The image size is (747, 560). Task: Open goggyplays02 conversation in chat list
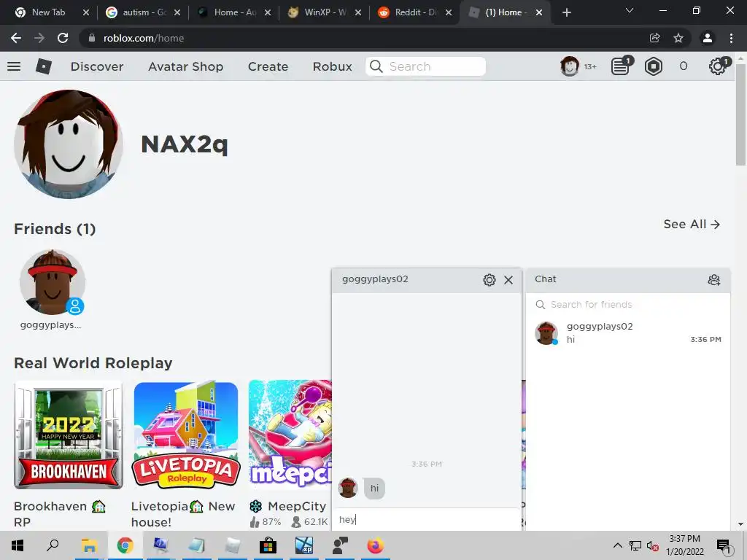(x=628, y=332)
